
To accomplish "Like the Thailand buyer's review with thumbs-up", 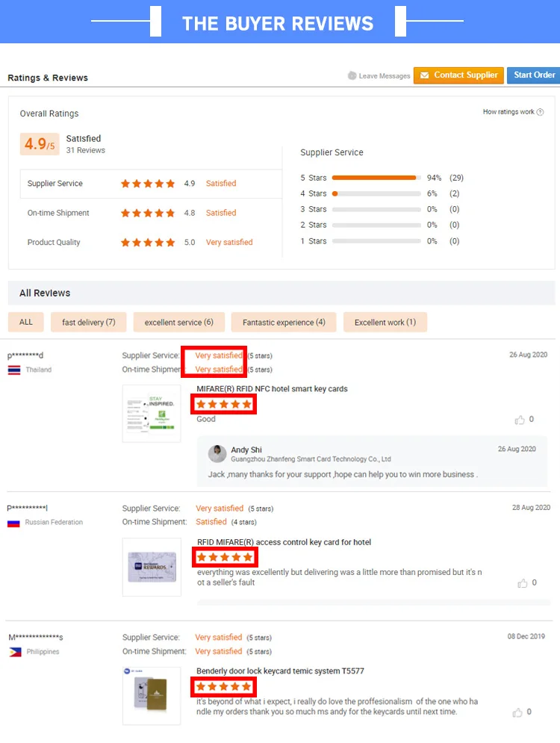I will [x=520, y=420].
